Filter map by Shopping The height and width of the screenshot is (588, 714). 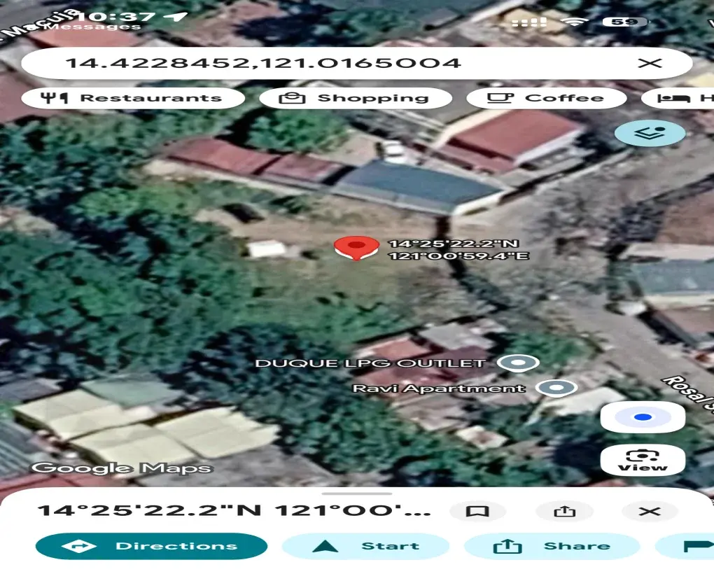tap(355, 98)
